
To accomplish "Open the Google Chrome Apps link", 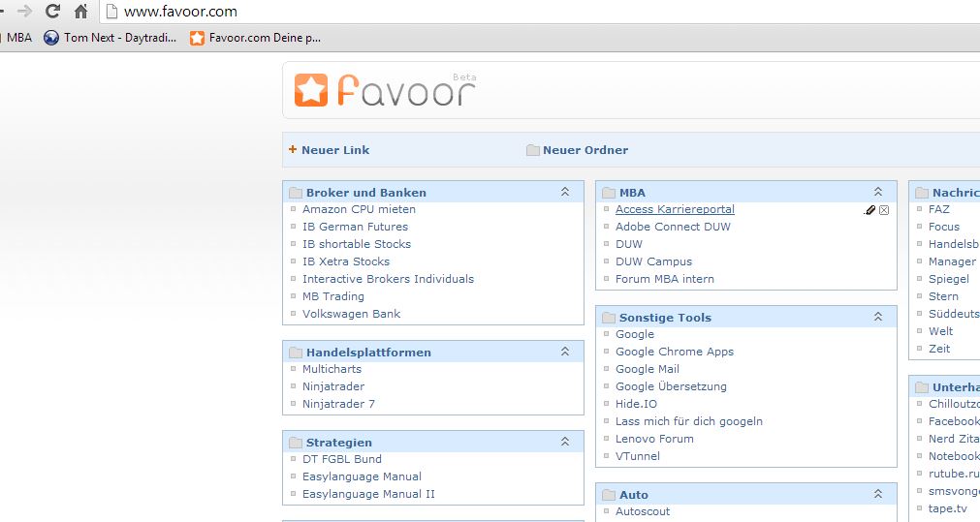I will coord(675,352).
